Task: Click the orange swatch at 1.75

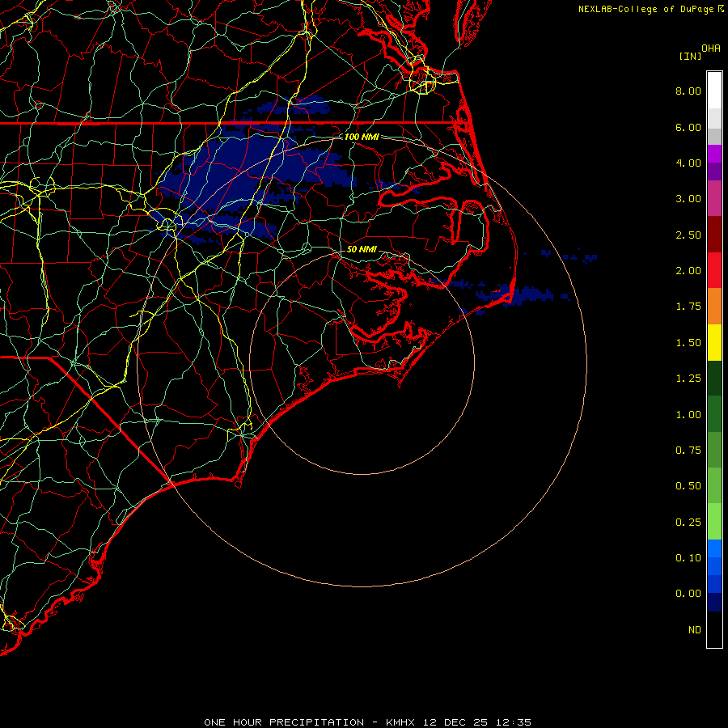Action: click(714, 307)
